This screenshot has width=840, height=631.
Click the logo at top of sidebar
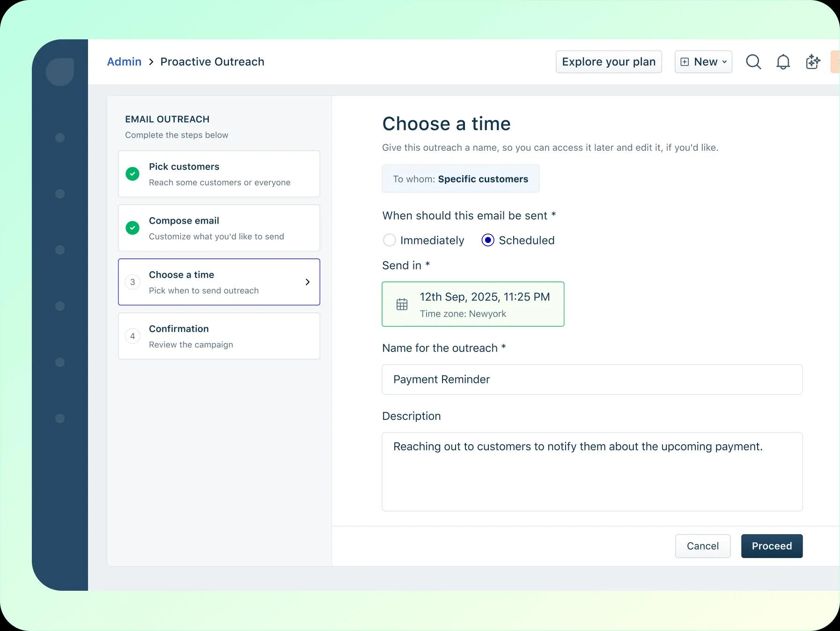[60, 72]
